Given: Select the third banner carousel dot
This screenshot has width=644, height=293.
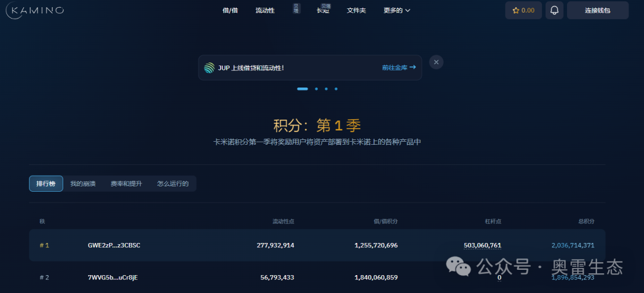Looking at the screenshot, I should [x=326, y=89].
